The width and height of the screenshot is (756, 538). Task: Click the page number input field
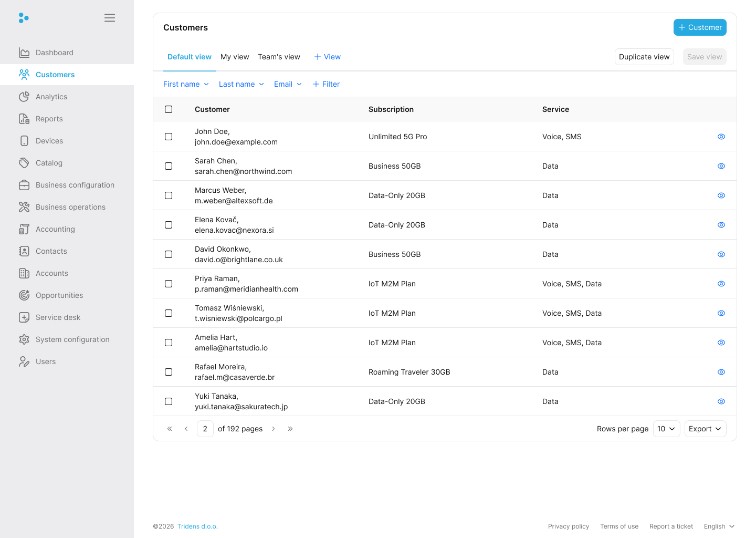point(205,429)
